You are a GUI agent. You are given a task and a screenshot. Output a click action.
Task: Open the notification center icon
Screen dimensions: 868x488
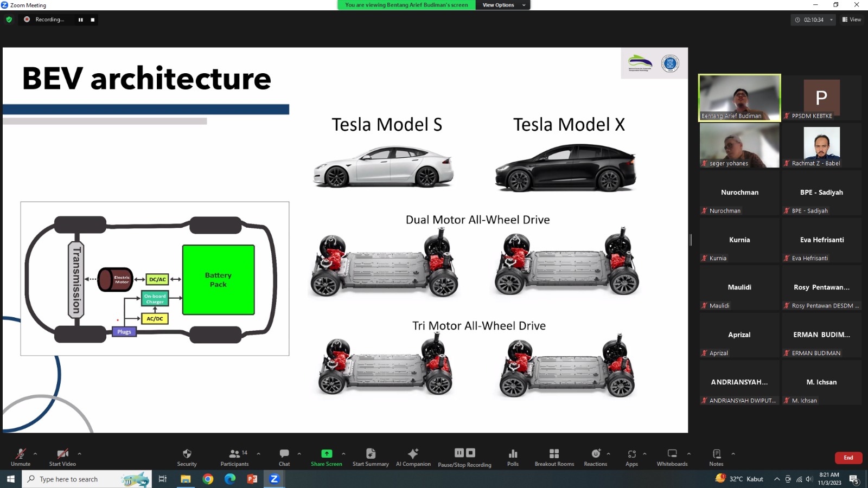(x=854, y=479)
